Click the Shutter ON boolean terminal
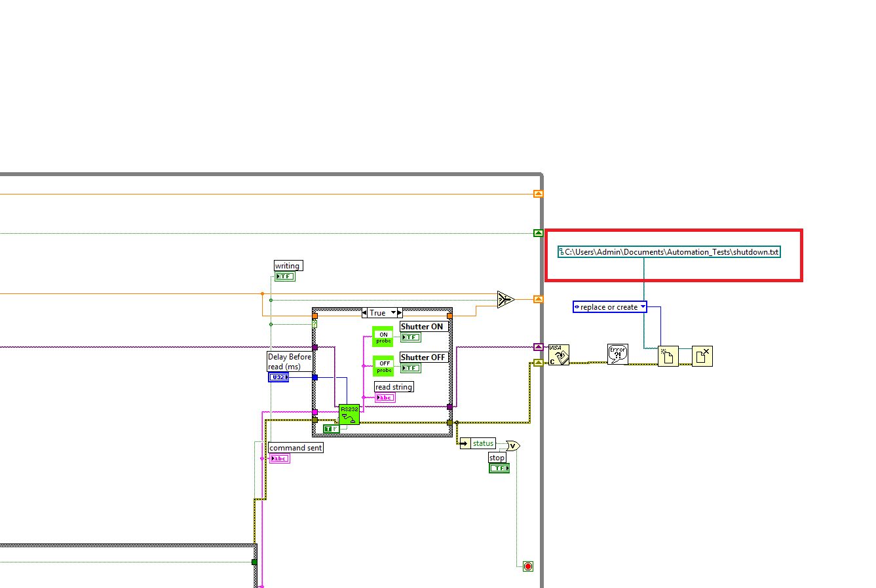 point(411,338)
